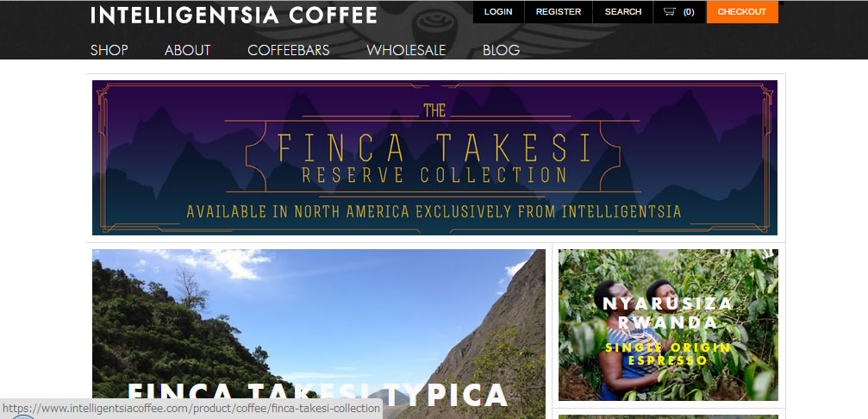The height and width of the screenshot is (419, 868).
Task: Go home via Intelligentsia Coffee logo
Action: coord(234,15)
